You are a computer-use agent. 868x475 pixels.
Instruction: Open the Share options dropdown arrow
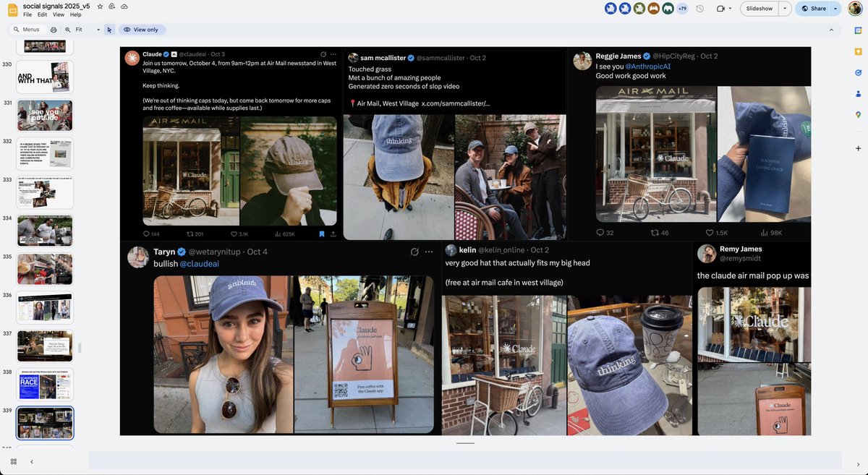click(835, 9)
